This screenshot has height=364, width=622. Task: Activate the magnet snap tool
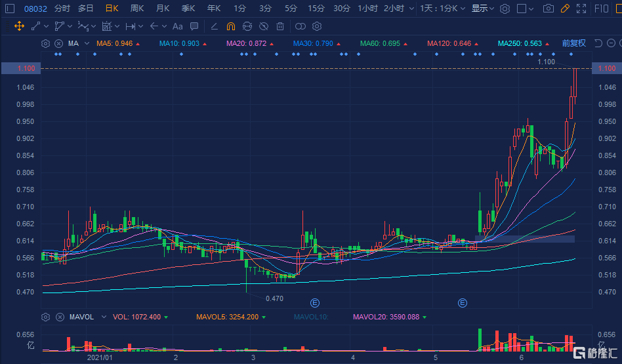pos(230,26)
